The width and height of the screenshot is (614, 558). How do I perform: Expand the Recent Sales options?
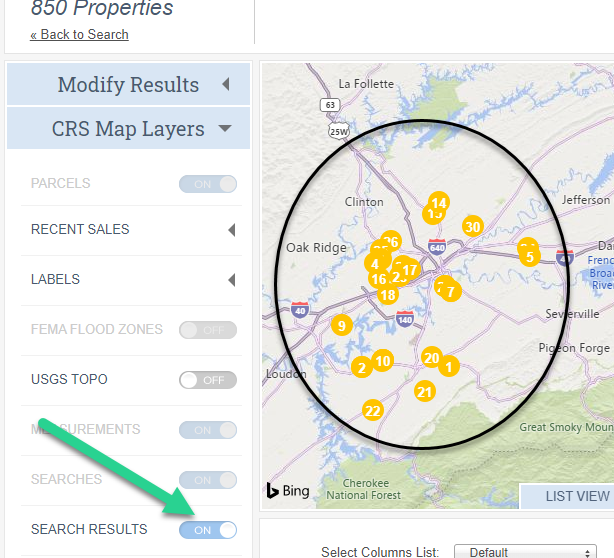(232, 230)
